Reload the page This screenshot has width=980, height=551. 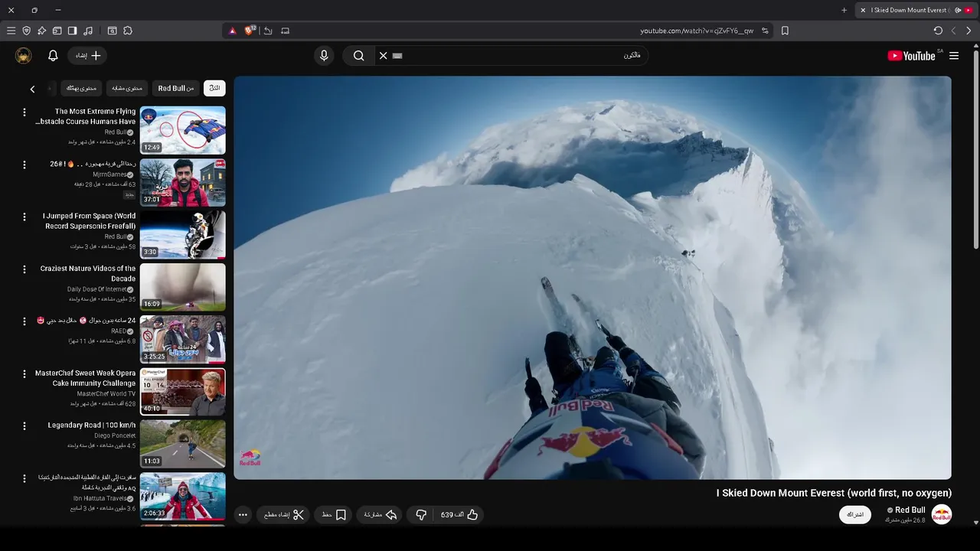pos(938,31)
